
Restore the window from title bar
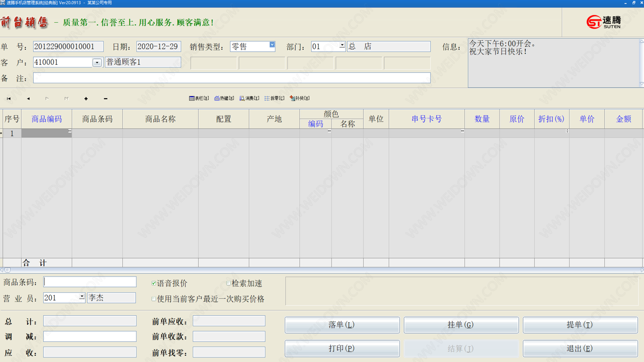pos(633,3)
